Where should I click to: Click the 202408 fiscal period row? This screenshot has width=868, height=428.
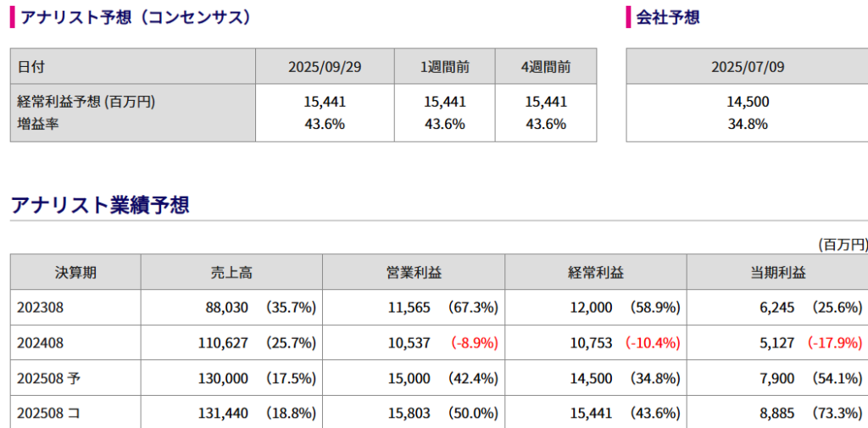(x=40, y=343)
